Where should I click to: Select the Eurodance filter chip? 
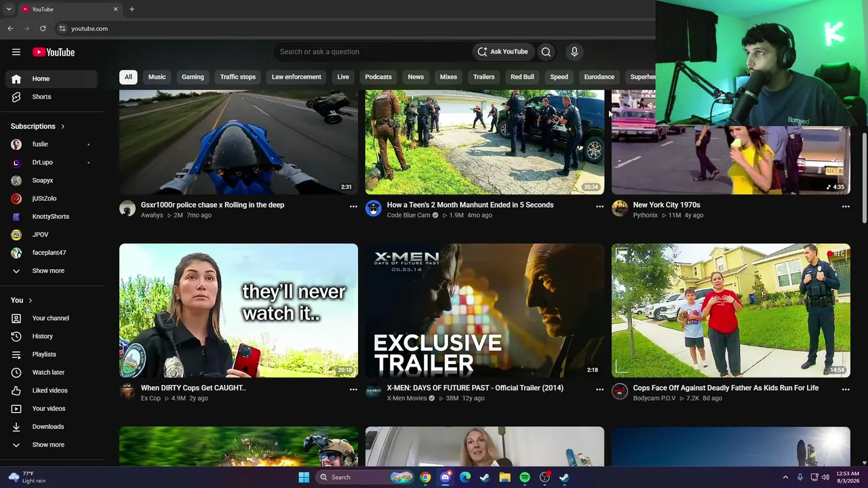click(599, 77)
